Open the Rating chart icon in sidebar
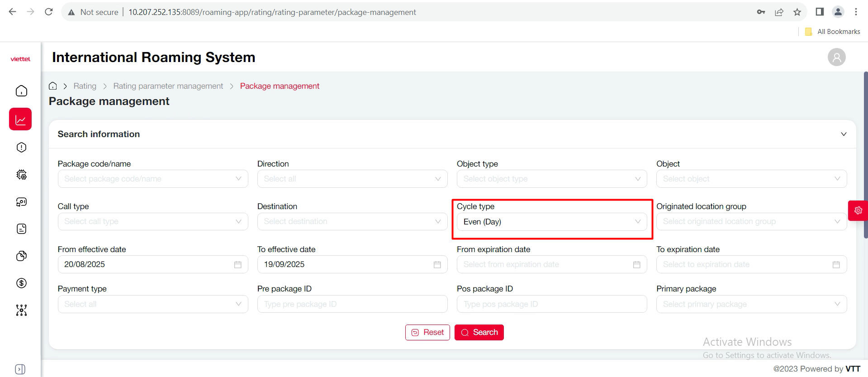This screenshot has width=868, height=377. coord(20,119)
